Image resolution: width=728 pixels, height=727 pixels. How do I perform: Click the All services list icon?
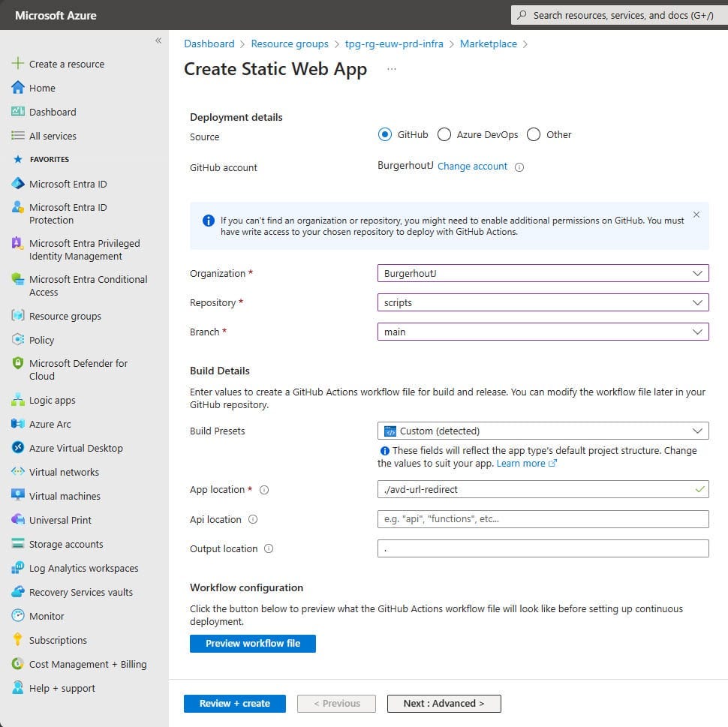coord(18,136)
